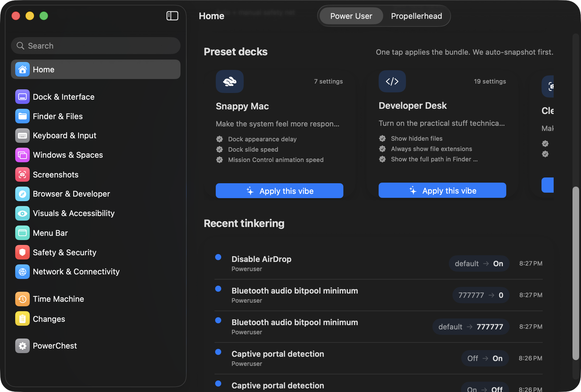Select the Finder & Files sidebar icon
This screenshot has width=581, height=392.
click(22, 116)
